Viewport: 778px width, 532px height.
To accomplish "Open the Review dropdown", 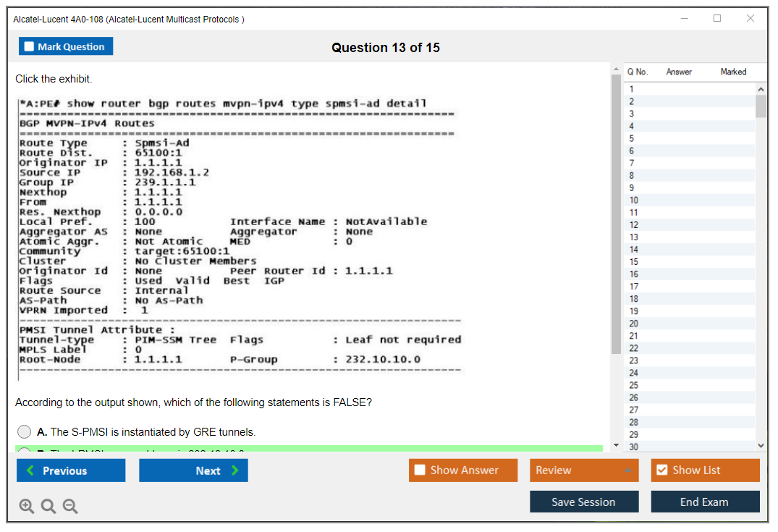I will coord(584,470).
